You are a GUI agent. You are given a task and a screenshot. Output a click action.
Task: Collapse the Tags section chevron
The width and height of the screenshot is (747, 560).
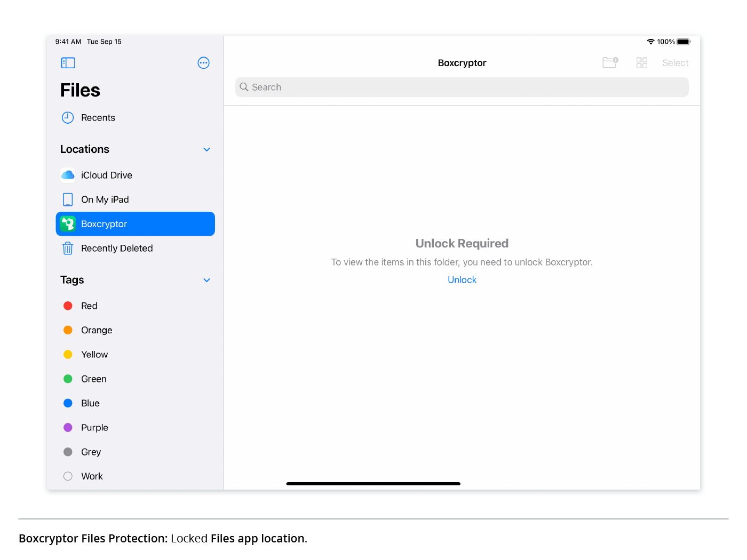pyautogui.click(x=207, y=281)
